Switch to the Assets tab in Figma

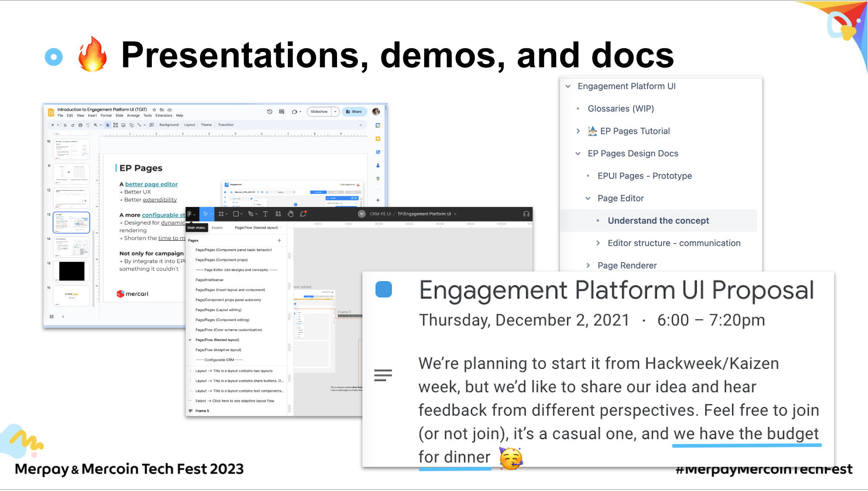(x=217, y=228)
